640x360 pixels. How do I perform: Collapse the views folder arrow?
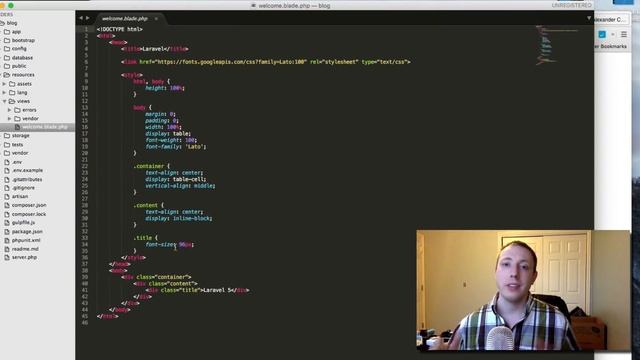4,101
